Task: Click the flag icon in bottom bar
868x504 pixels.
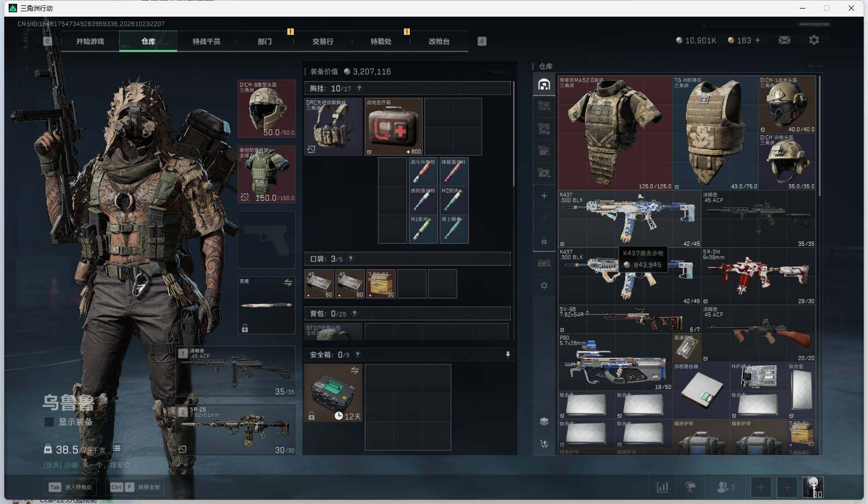Action: click(691, 487)
